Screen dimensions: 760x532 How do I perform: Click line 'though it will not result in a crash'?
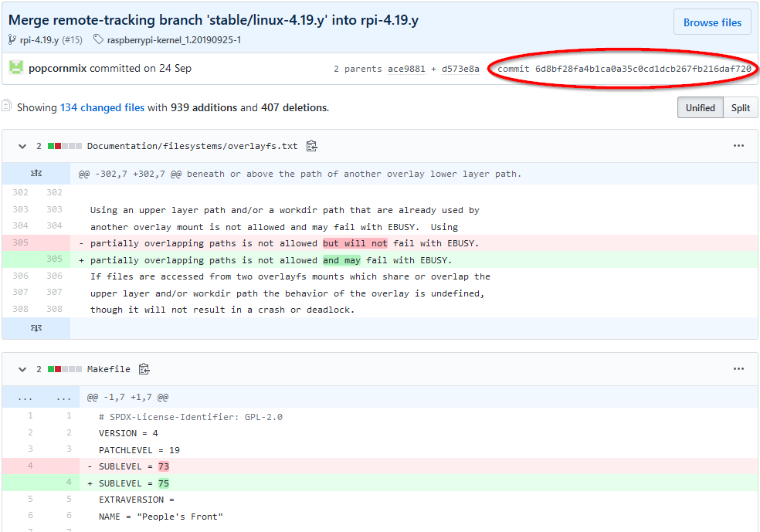(222, 310)
